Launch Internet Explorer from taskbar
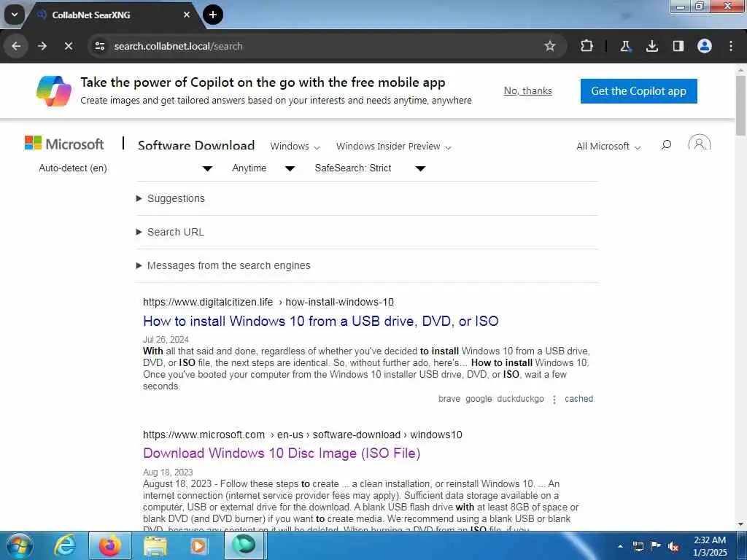Image resolution: width=747 pixels, height=560 pixels. click(65, 545)
